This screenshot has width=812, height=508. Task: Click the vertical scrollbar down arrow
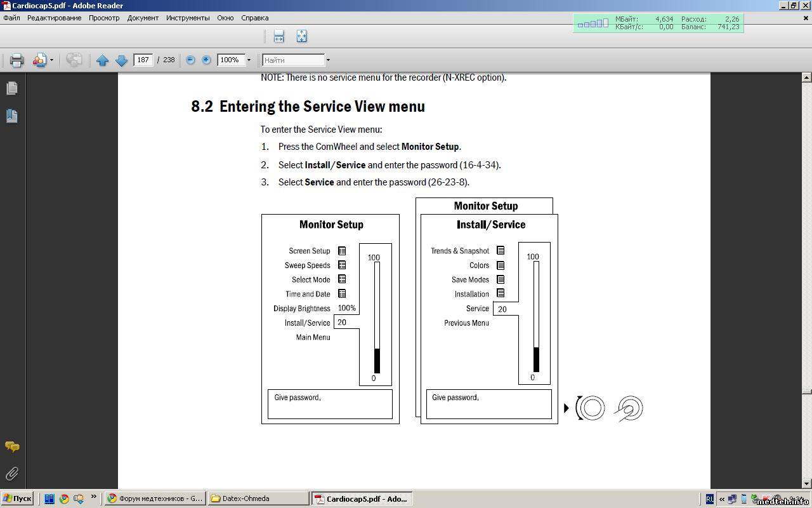pyautogui.click(x=806, y=484)
